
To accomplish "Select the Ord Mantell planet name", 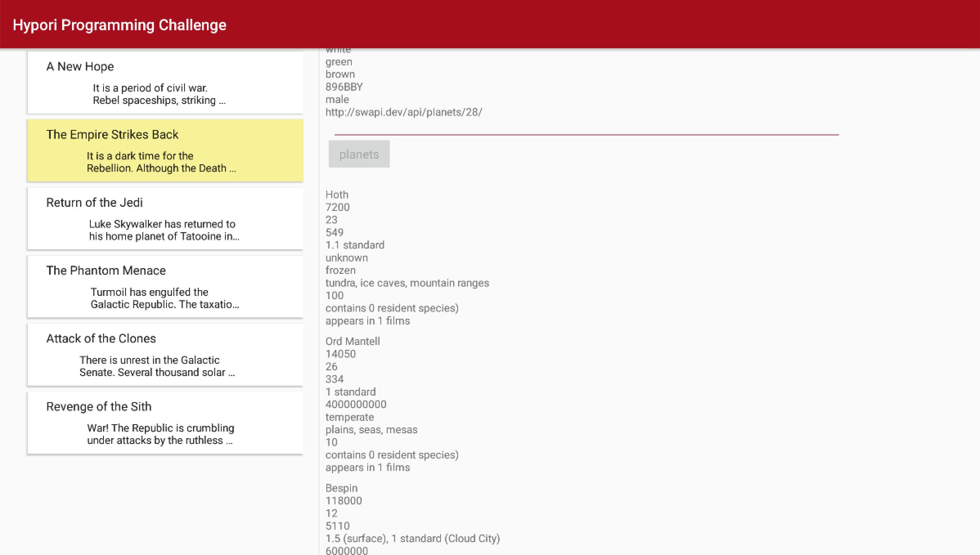I will click(x=353, y=341).
